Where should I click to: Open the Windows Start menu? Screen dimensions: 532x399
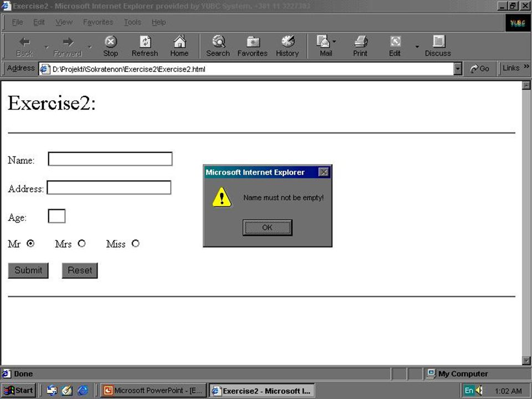pyautogui.click(x=18, y=391)
